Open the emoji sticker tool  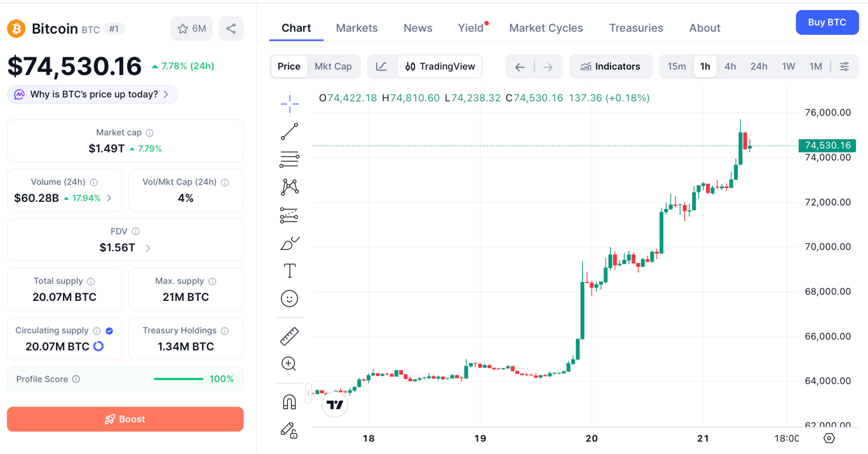[x=290, y=298]
